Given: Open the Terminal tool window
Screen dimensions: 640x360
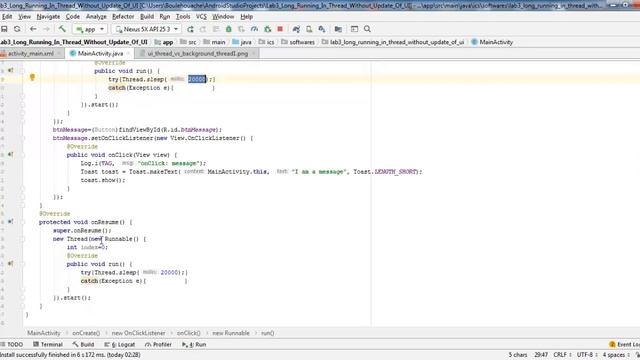Looking at the screenshot, I should coord(48,344).
